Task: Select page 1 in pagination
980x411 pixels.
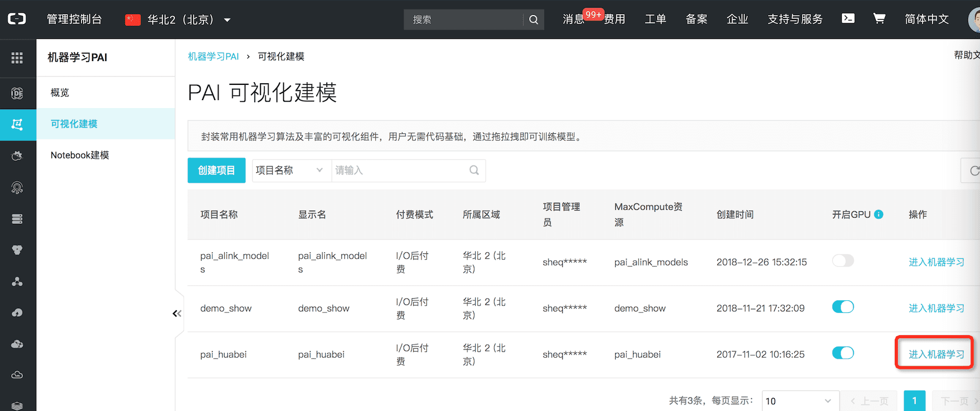Action: [914, 401]
